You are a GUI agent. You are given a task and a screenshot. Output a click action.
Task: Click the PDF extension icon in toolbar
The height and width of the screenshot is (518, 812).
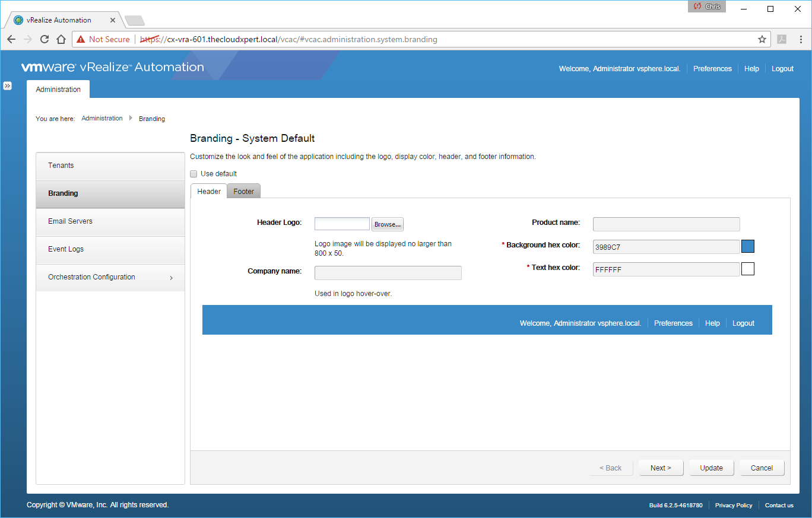[782, 39]
